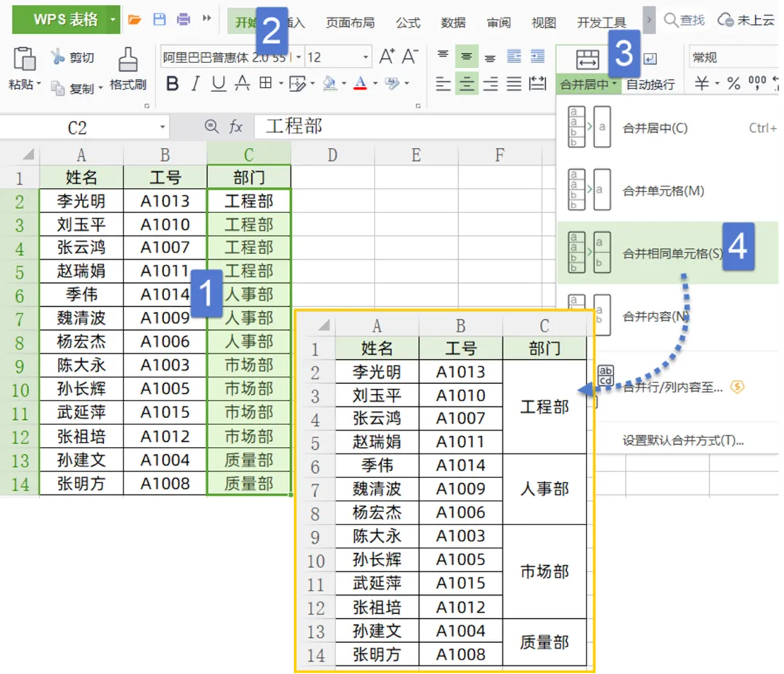The image size is (784, 674).
Task: Open the font size dropdown arrow
Action: pos(365,57)
